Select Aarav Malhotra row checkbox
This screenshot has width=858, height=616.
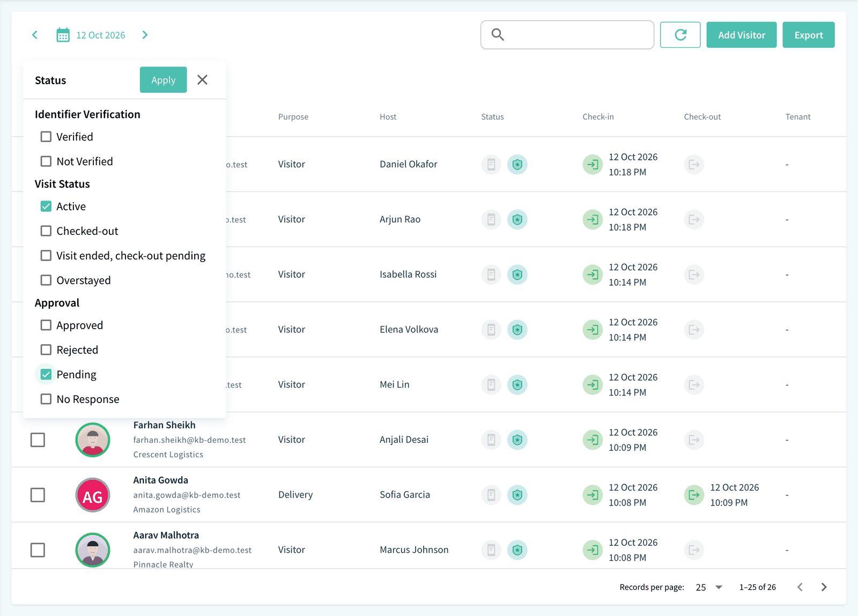[x=38, y=550]
